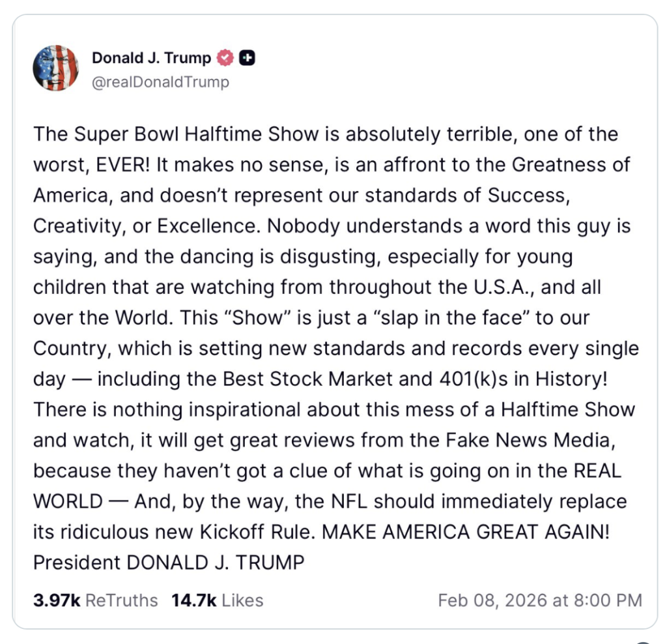Click the black plus badge icon

(x=247, y=59)
